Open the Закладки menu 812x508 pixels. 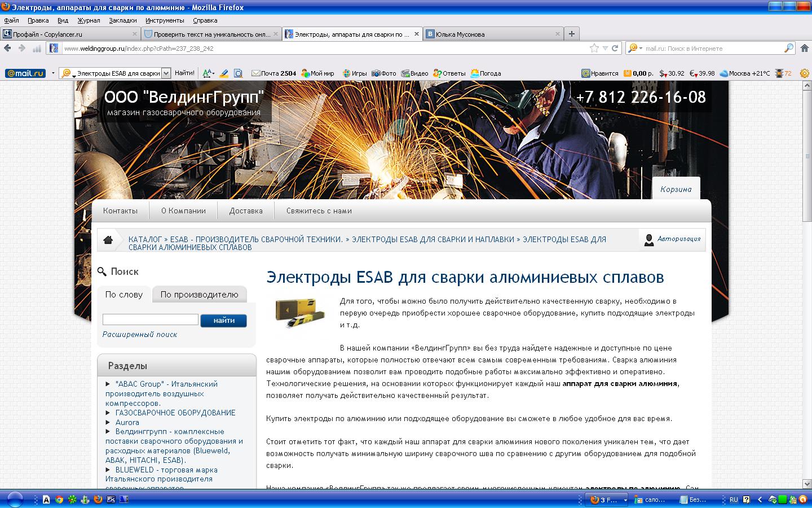pos(123,20)
